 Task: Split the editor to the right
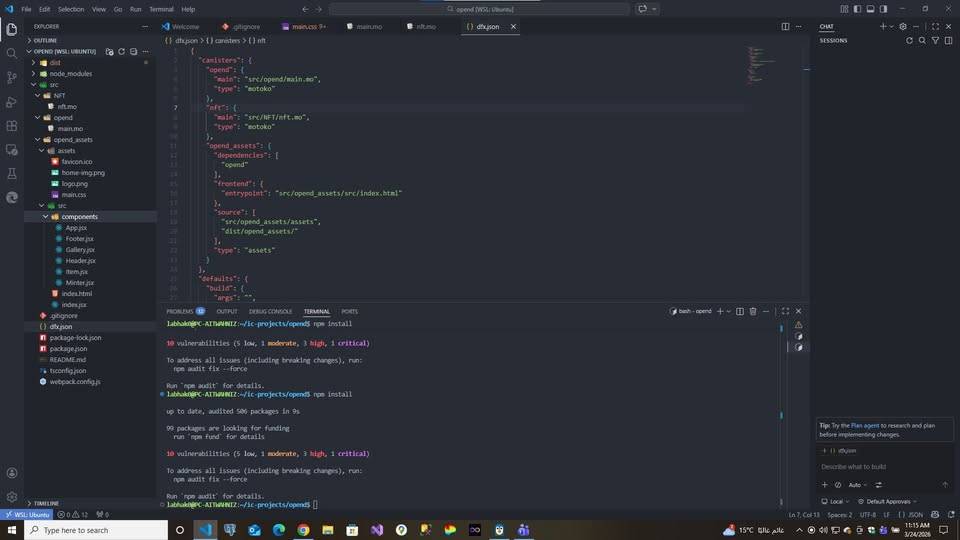pyautogui.click(x=785, y=27)
